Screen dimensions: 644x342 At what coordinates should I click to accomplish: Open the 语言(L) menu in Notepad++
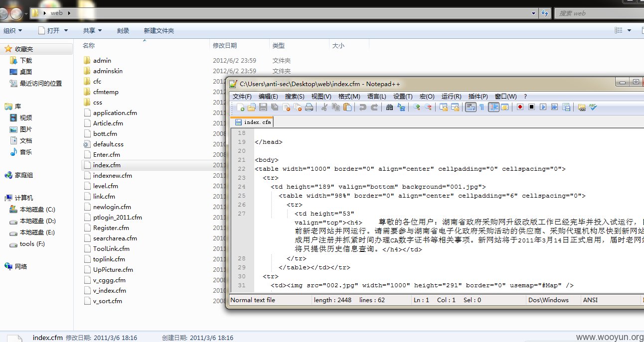[376, 97]
